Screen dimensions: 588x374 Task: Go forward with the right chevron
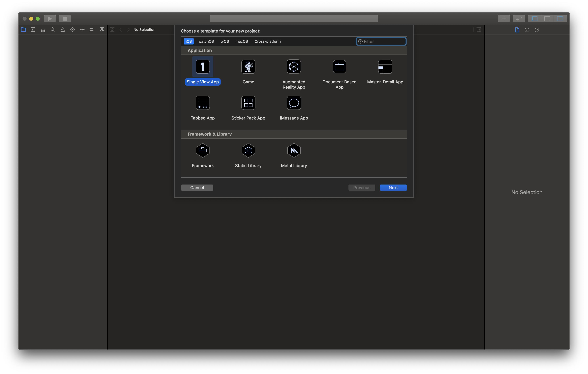tap(128, 30)
